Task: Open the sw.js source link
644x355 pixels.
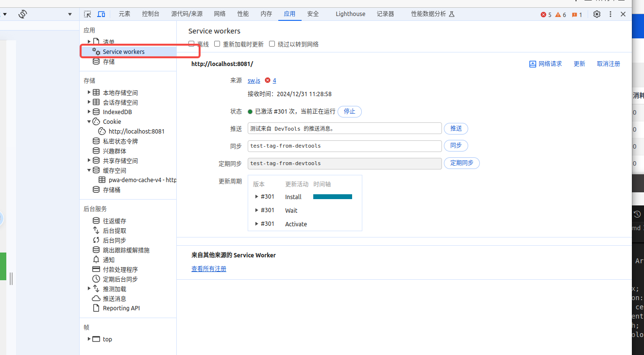Action: [x=254, y=80]
